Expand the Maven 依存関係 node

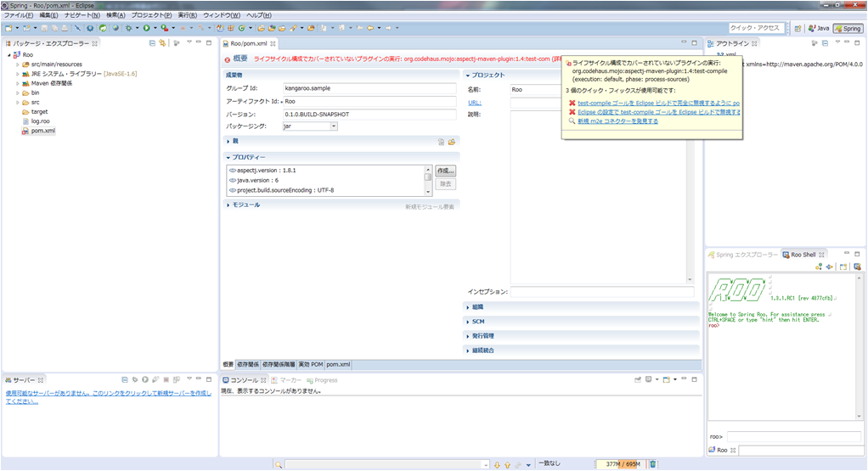(x=18, y=83)
